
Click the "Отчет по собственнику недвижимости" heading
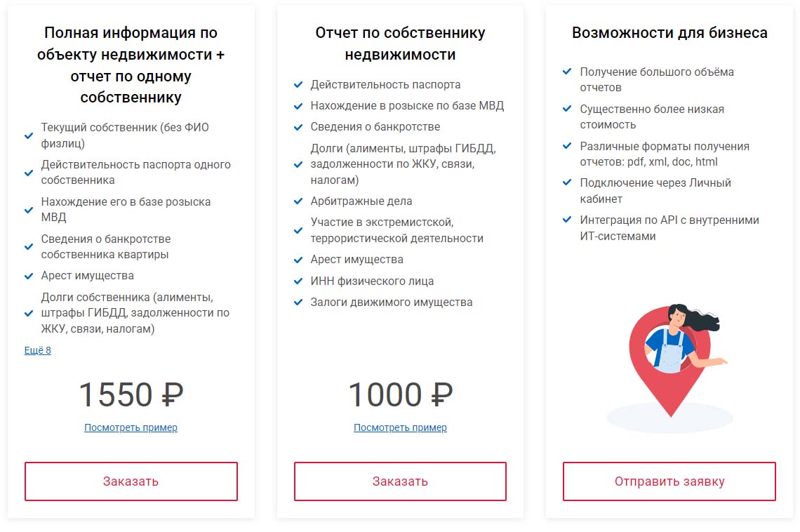pos(400,44)
